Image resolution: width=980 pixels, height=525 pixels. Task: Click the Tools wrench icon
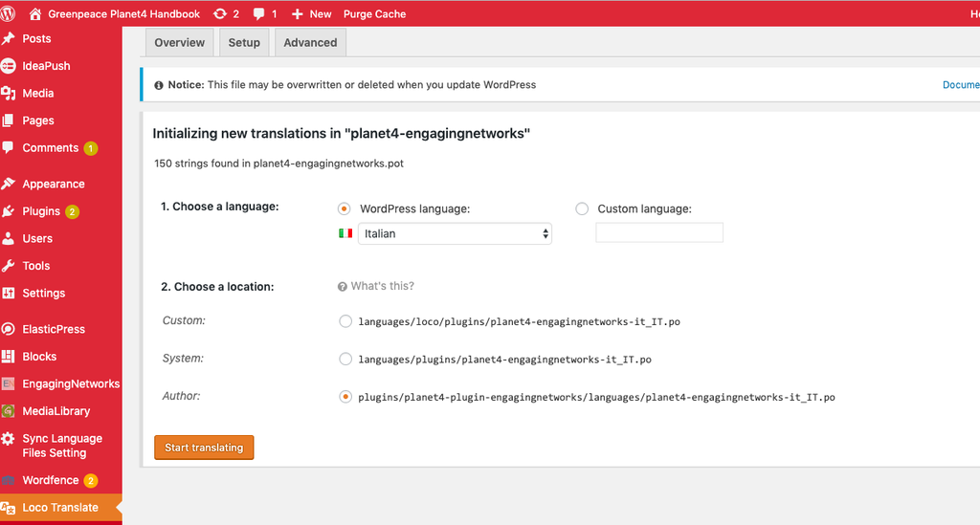[8, 266]
